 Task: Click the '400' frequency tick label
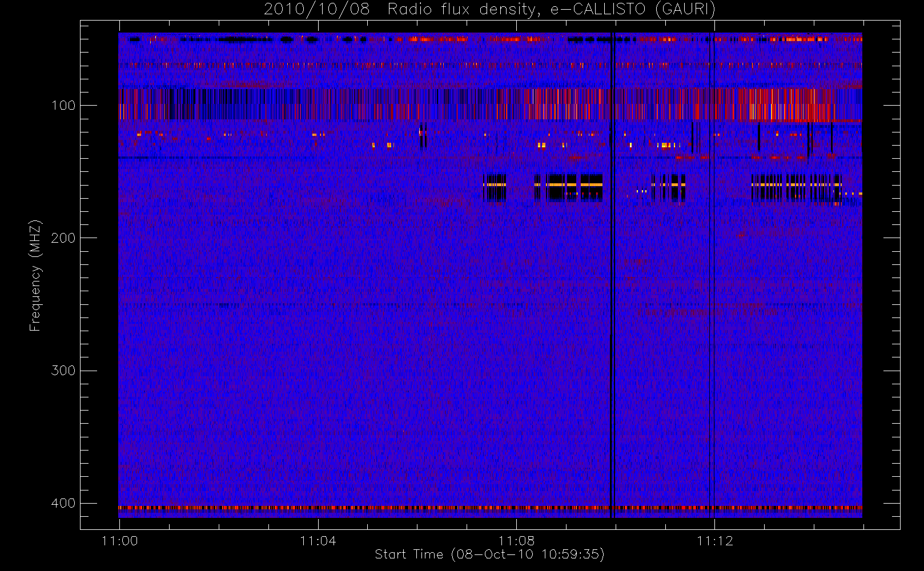point(63,504)
